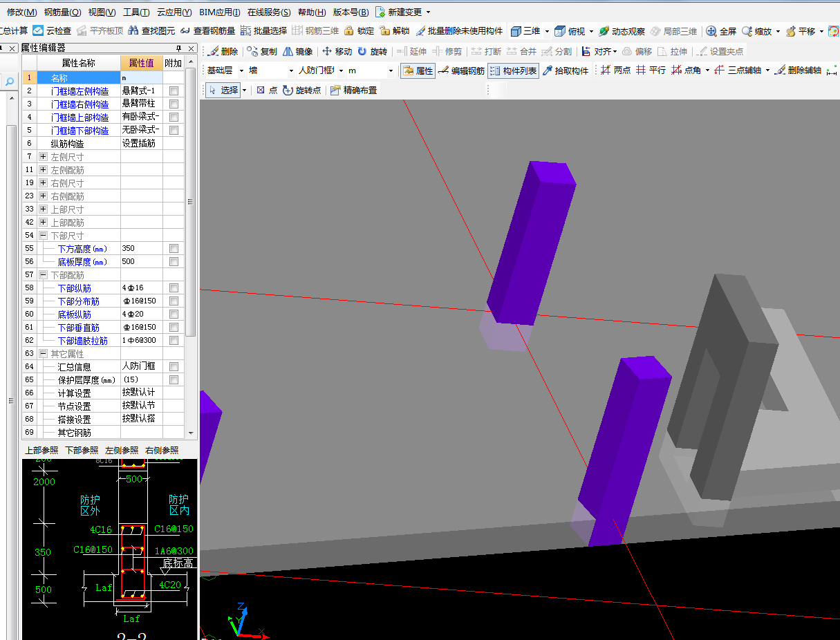This screenshot has height=640, width=840.
Task: Collapse the 下部尺寸 group
Action: click(43, 236)
